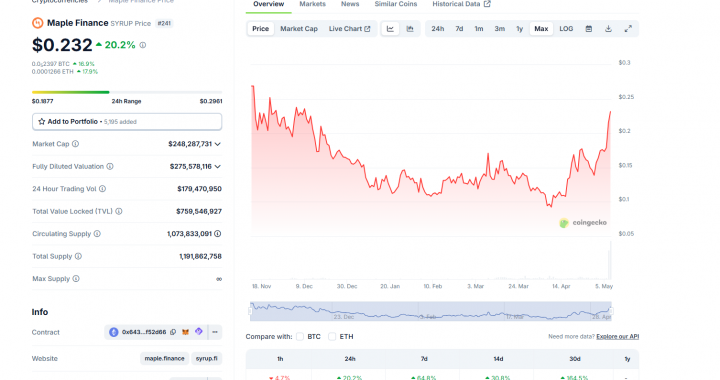This screenshot has height=380, width=720.
Task: Show Total Value Locked info icon
Action: [x=119, y=211]
